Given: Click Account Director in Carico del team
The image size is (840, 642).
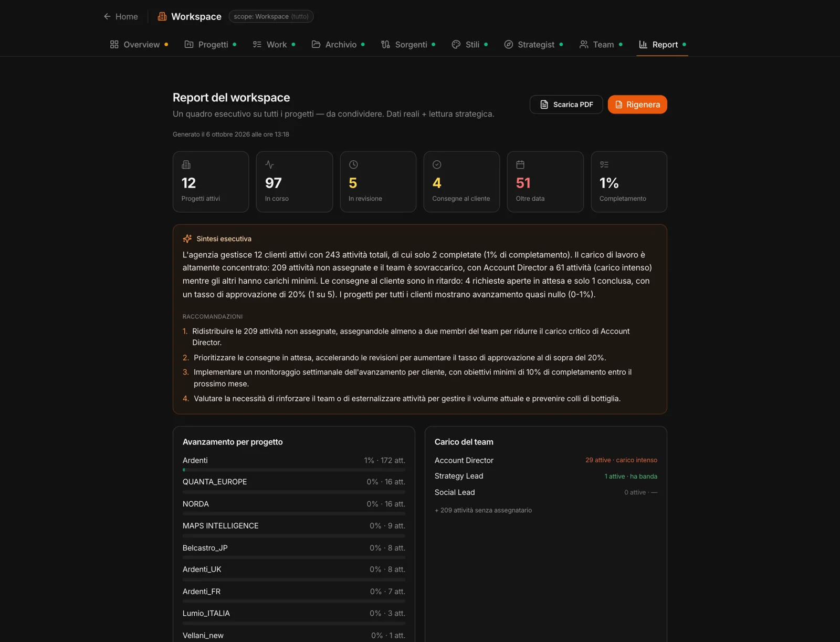Looking at the screenshot, I should tap(464, 460).
